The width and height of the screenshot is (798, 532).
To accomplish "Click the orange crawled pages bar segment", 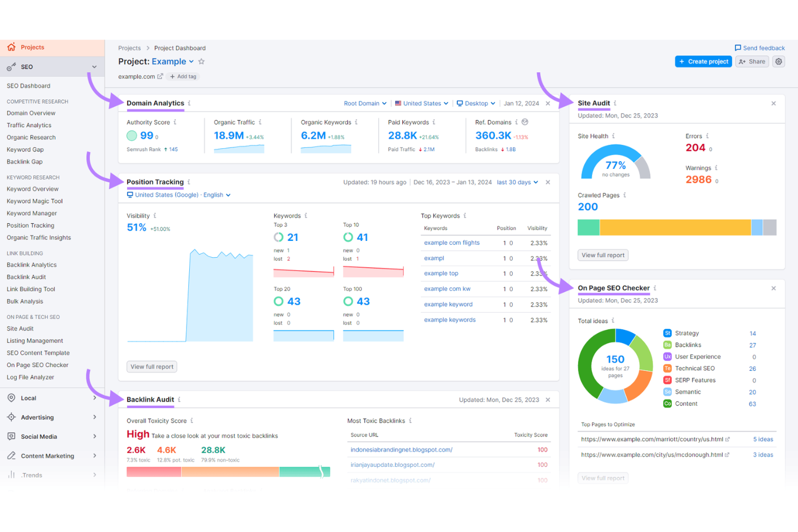I will 675,227.
